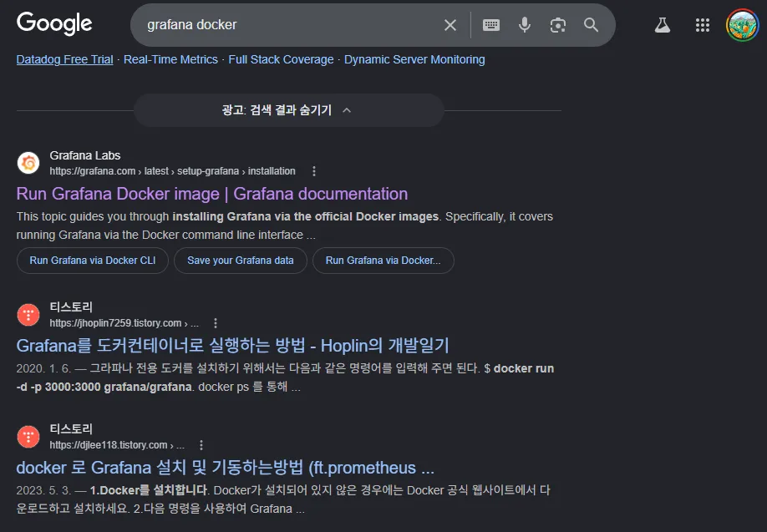Select Run Grafana via Docker CLI chip
767x532 pixels.
coord(93,261)
